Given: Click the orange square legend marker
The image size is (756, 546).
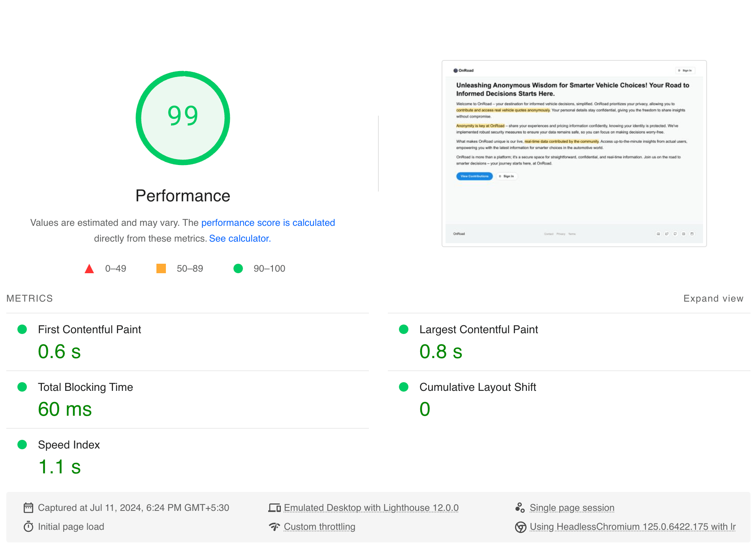Looking at the screenshot, I should click(x=161, y=268).
